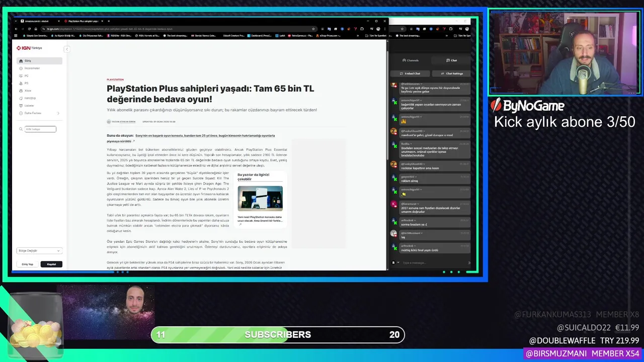Expand the user menu next to BodRis
The width and height of the screenshot is (644, 362).
coord(411,143)
